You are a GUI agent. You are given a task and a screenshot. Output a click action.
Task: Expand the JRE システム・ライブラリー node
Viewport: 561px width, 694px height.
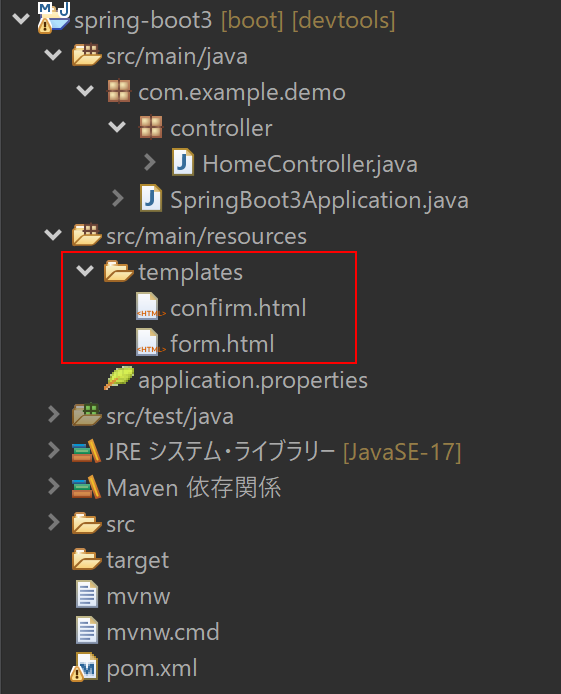[54, 451]
